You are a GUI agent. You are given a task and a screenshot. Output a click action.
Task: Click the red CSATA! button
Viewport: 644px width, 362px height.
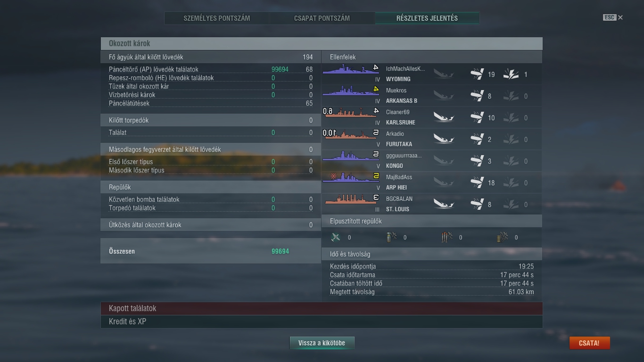point(589,343)
